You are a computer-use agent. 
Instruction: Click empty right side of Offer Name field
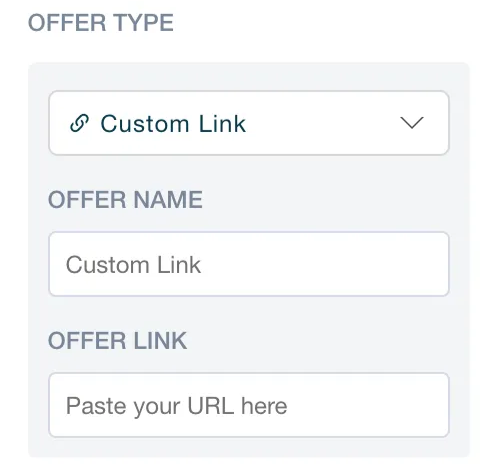(x=333, y=264)
